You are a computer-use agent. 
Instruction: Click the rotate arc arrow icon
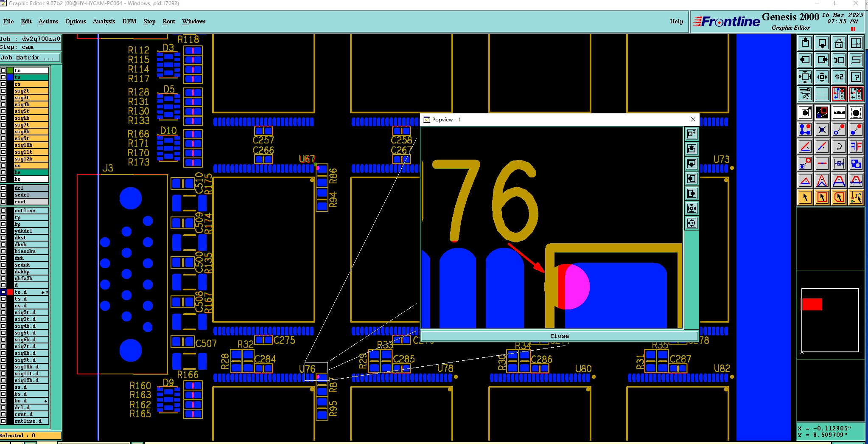839,147
